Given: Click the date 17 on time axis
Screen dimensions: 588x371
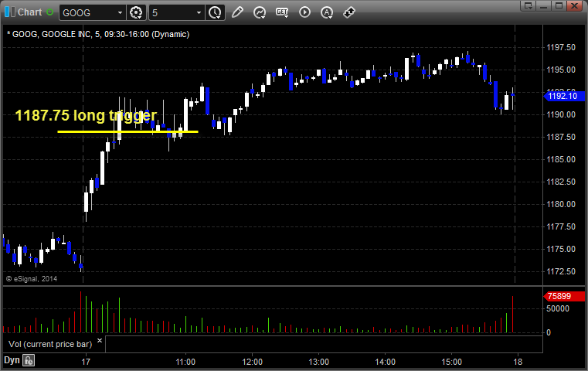Looking at the screenshot, I should pyautogui.click(x=86, y=362).
